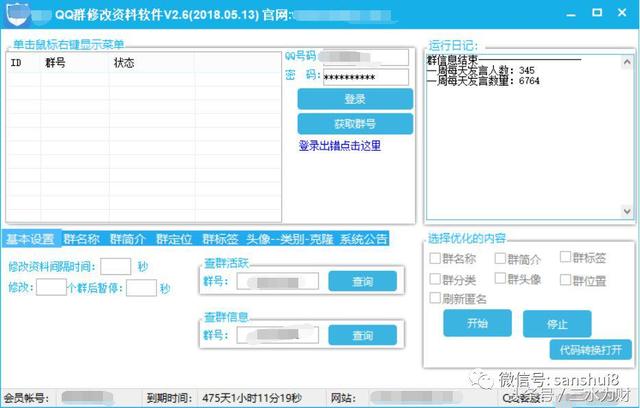Click the 获取群号 button
Image resolution: width=640 pixels, height=408 pixels.
(x=355, y=124)
